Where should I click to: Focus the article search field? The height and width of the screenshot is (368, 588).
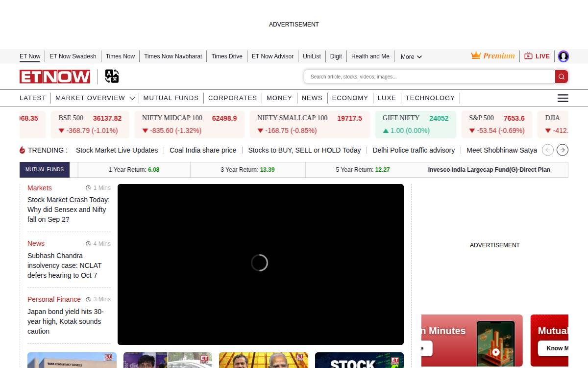tap(429, 77)
